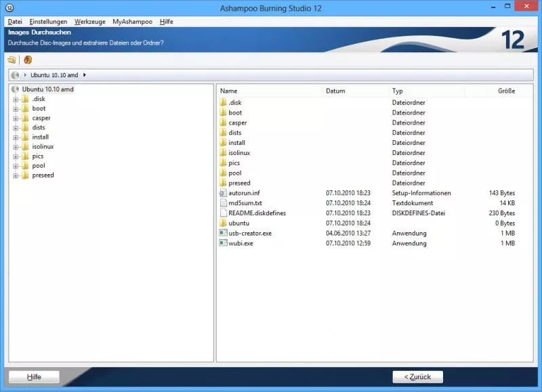Click the folder icon beside pool in the file list

click(x=224, y=173)
